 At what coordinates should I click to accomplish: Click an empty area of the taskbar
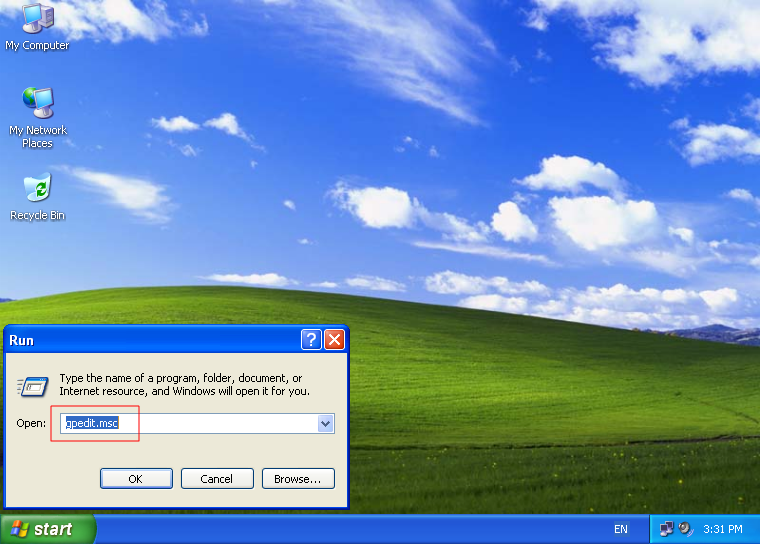point(350,529)
